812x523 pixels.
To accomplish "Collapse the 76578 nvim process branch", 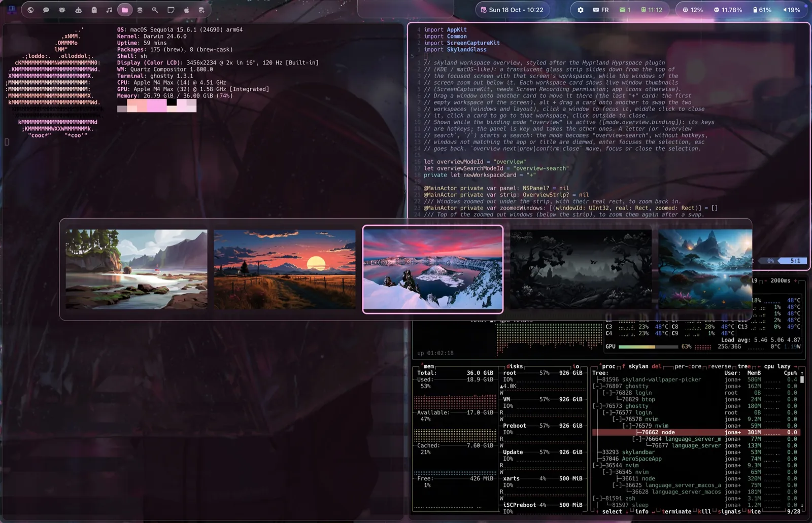I will pos(618,419).
